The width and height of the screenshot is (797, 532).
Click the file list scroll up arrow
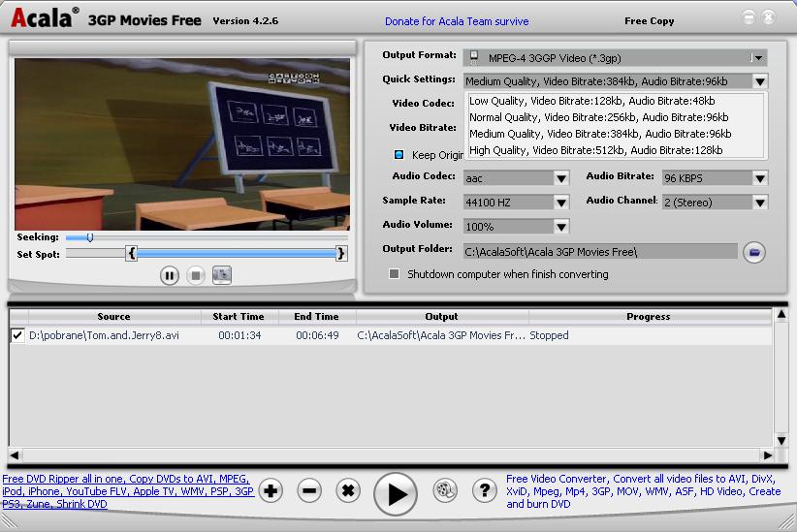[781, 315]
